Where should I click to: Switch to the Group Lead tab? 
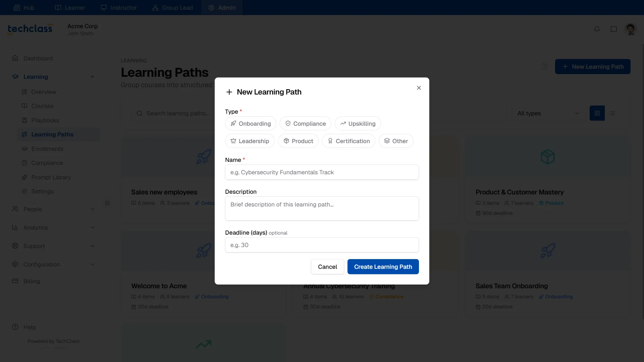[172, 7]
